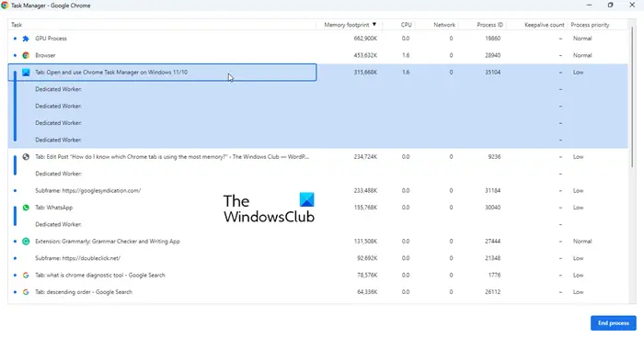Click process ID 28940
644x339 pixels.
coord(492,55)
